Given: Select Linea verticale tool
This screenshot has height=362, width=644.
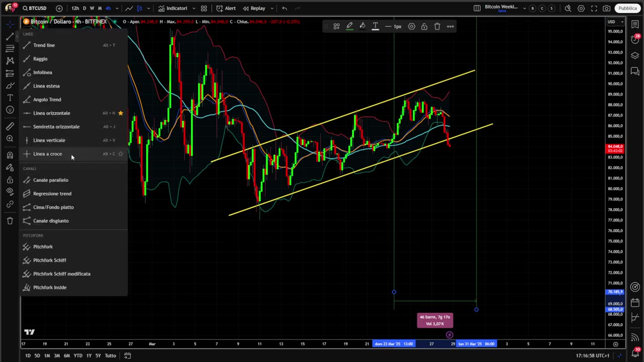Looking at the screenshot, I should 74,140.
